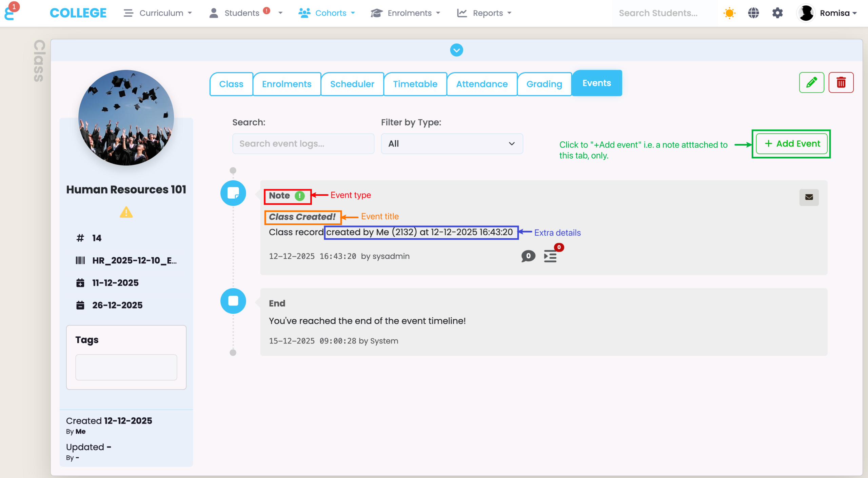The height and width of the screenshot is (478, 868).
Task: Click the red trash delete icon
Action: coord(841,82)
